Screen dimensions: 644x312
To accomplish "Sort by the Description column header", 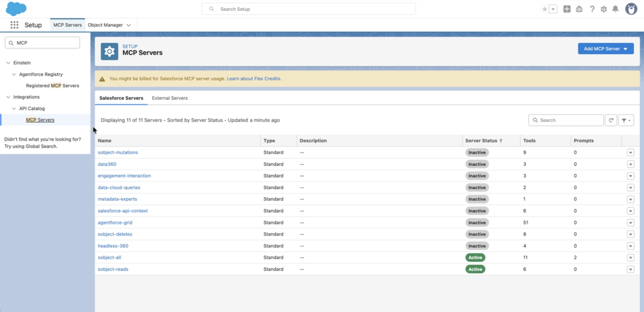I will 313,141.
